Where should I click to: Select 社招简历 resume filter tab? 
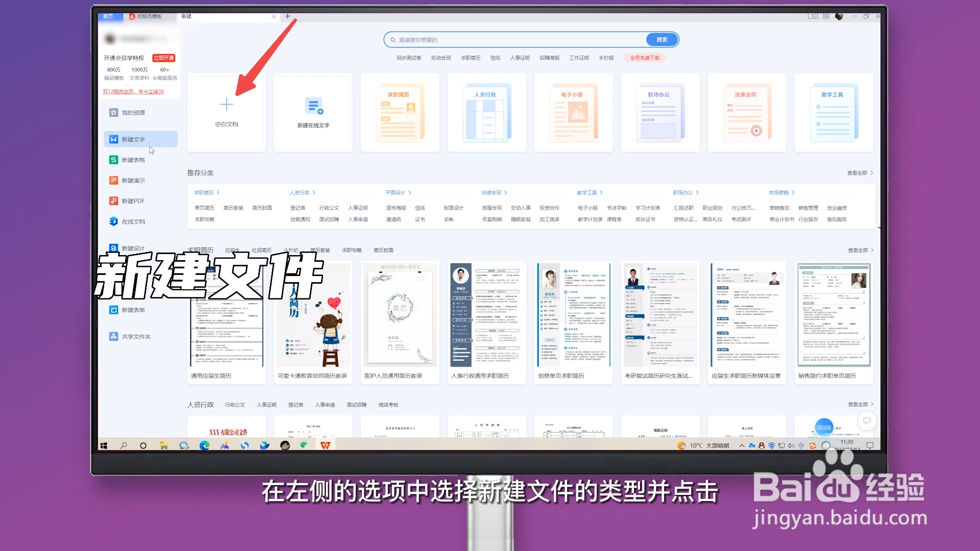(x=261, y=251)
